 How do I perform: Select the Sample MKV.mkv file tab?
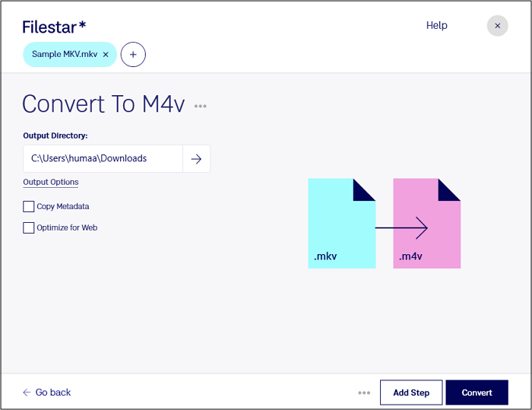(x=64, y=55)
